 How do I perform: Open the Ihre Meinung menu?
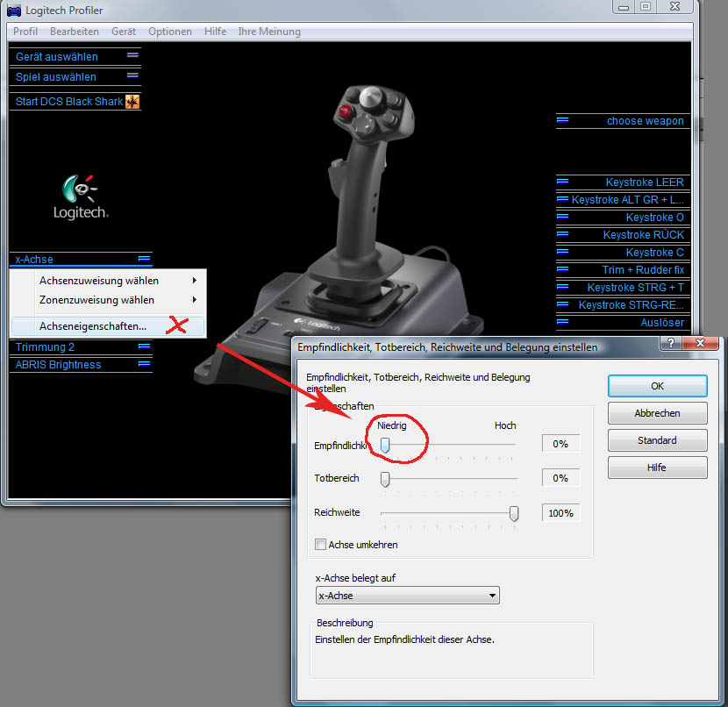[x=269, y=32]
